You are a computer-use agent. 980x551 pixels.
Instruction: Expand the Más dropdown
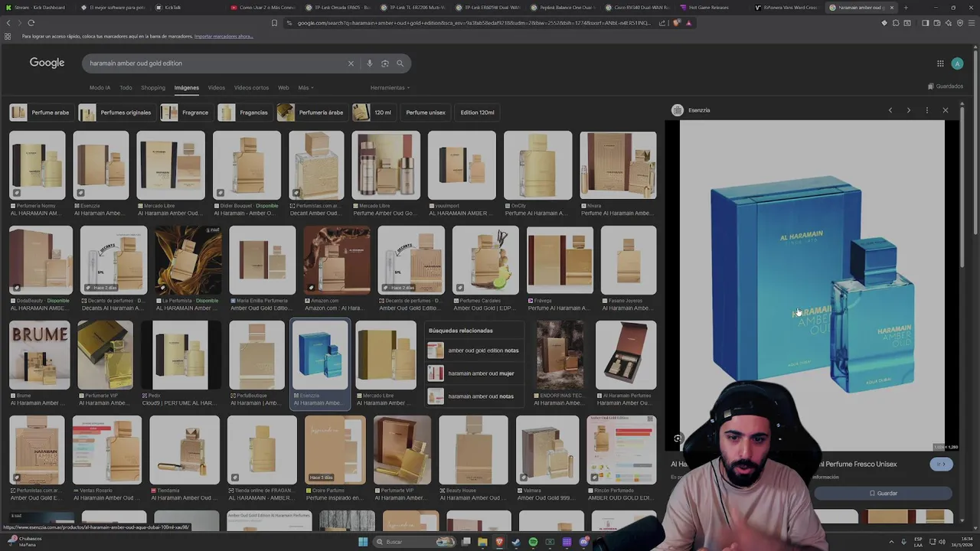point(305,88)
